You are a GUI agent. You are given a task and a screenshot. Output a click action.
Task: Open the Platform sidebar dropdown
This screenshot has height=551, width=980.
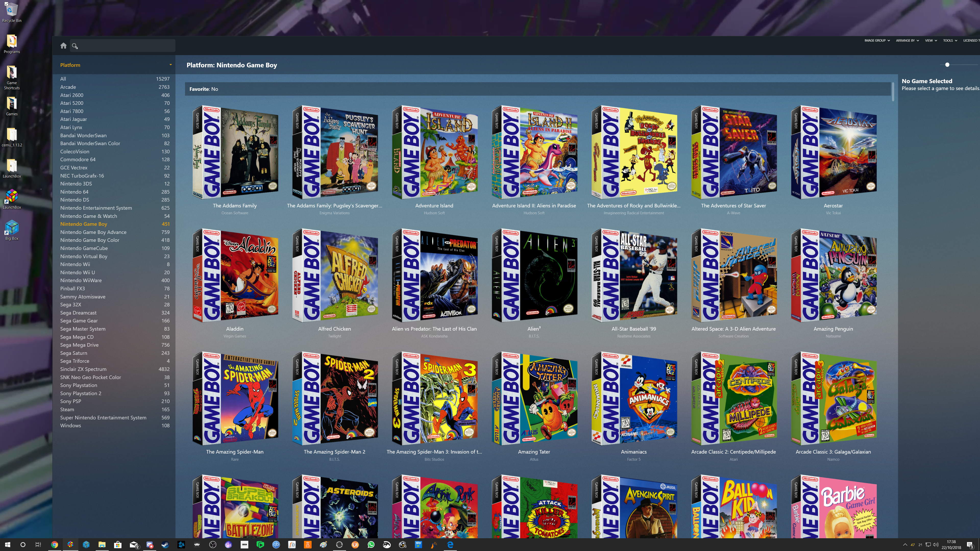click(170, 65)
